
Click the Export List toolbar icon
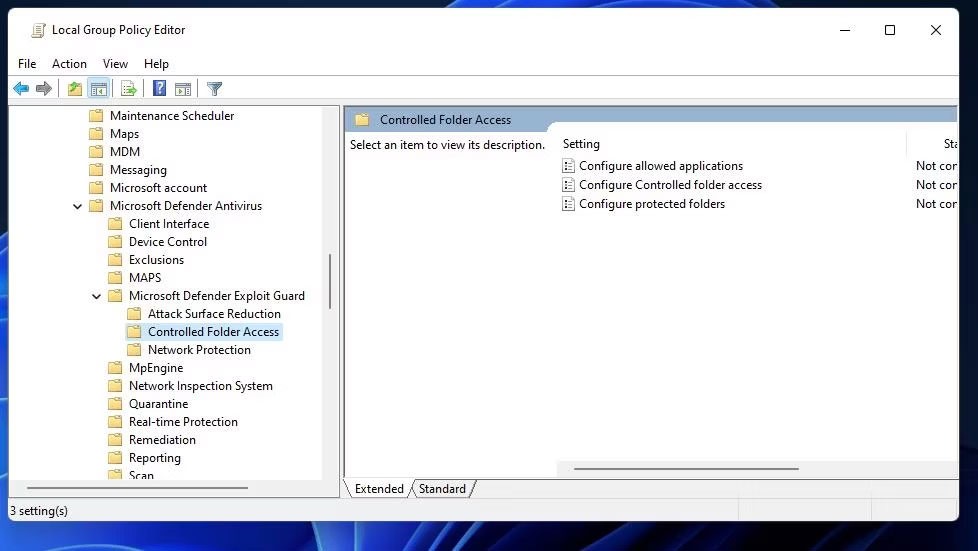click(128, 89)
